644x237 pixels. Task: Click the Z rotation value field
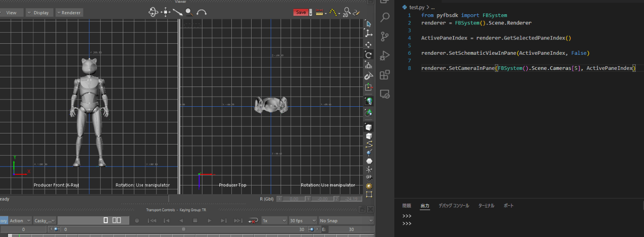click(351, 199)
